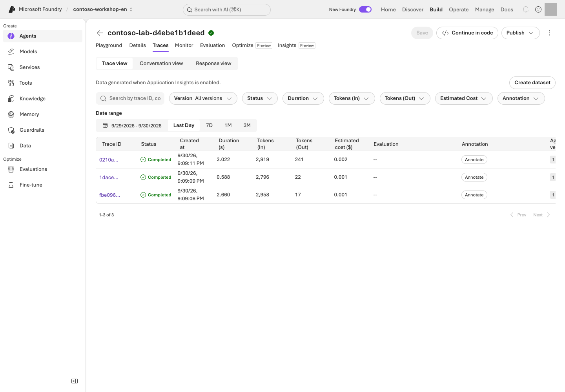Open the Fine-tune sidebar icon
This screenshot has width=565, height=392.
[11, 185]
